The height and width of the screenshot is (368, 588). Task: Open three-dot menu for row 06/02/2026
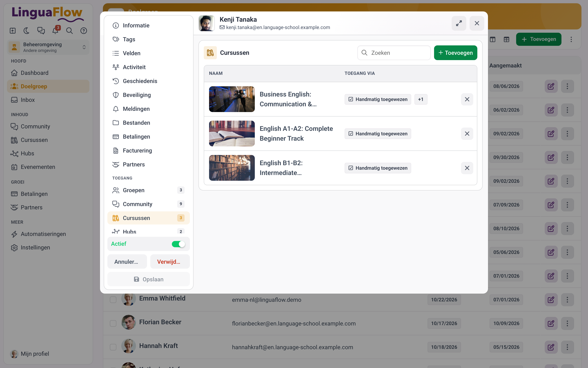567,110
